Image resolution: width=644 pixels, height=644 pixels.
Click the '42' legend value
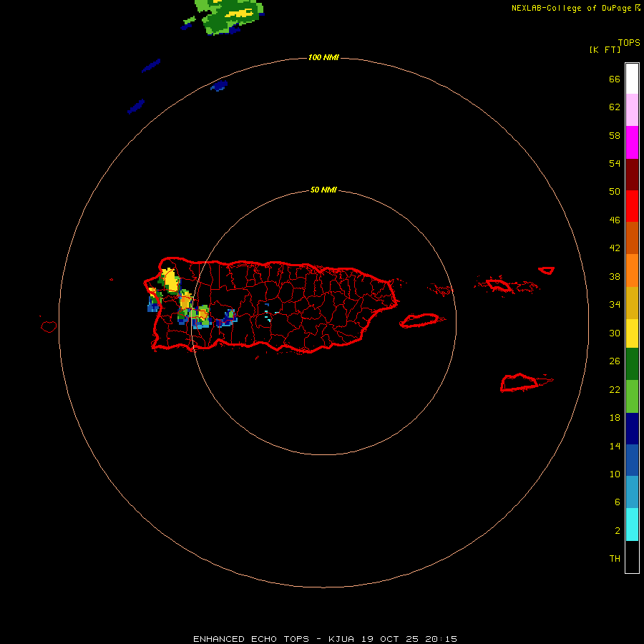coord(615,248)
